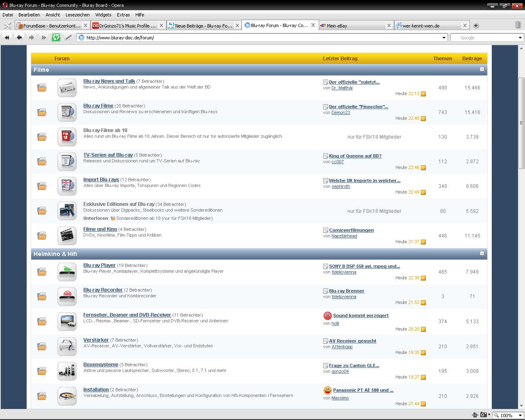This screenshot has width=525, height=420.
Task: Open the address bar history dropdown
Action: [444, 38]
